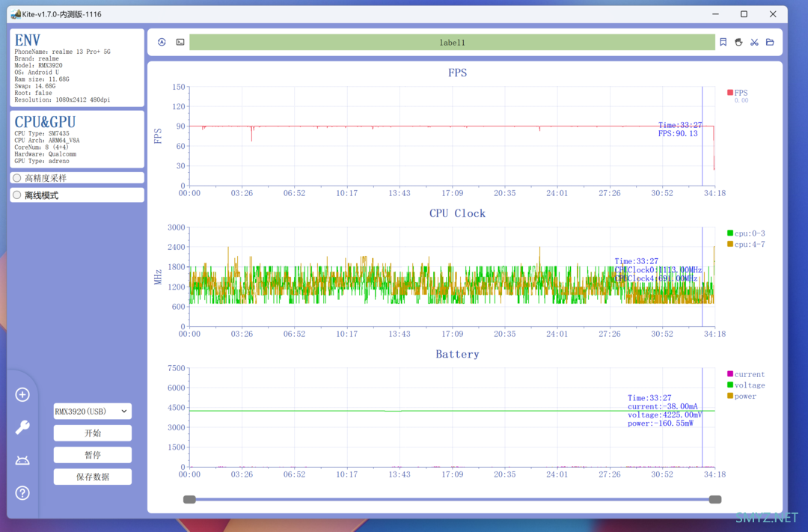Click the FPS:90.13 tooltip value
Screen dimensions: 808x532
pyautogui.click(x=678, y=133)
